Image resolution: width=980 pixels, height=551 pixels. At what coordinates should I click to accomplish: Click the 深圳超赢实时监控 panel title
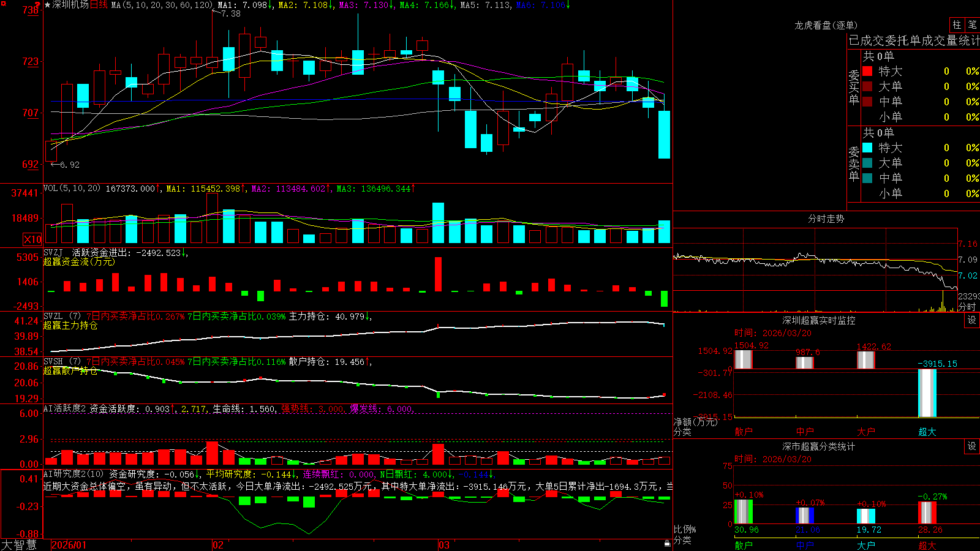pyautogui.click(x=818, y=320)
